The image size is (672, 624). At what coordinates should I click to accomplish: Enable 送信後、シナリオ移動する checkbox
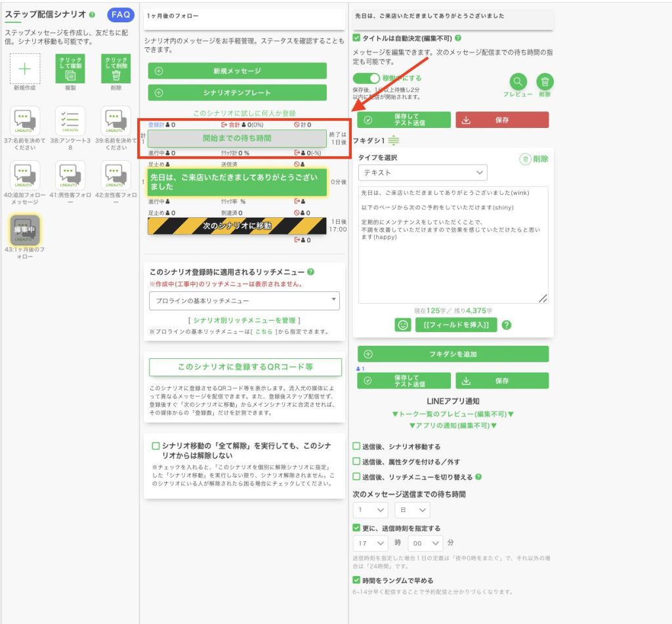[357, 446]
